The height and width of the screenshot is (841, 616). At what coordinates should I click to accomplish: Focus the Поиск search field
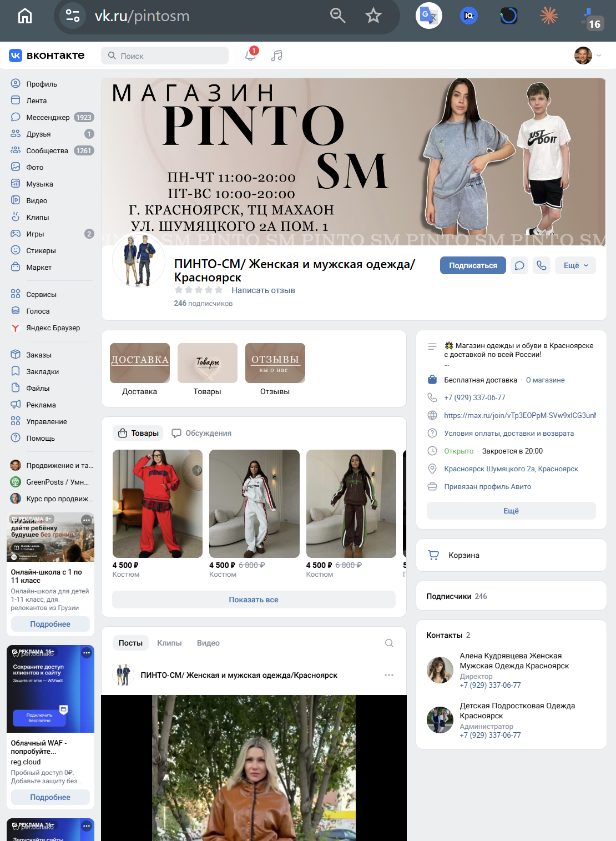(x=165, y=56)
